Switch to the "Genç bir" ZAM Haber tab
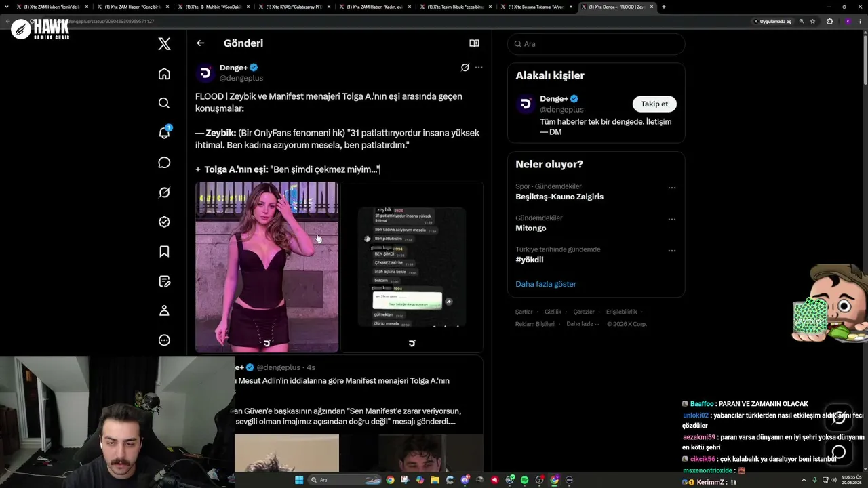This screenshot has height=488, width=868. pyautogui.click(x=132, y=7)
